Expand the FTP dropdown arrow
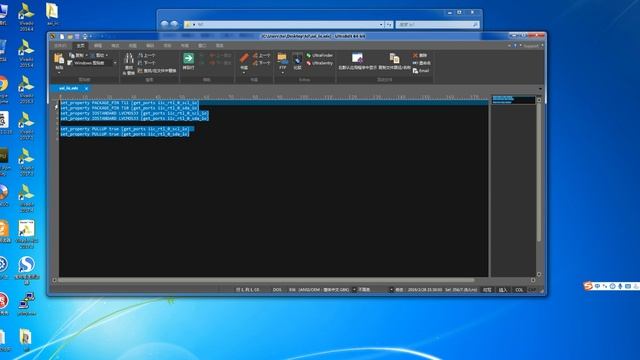Viewport: 640px width, 360px height. pos(282,73)
